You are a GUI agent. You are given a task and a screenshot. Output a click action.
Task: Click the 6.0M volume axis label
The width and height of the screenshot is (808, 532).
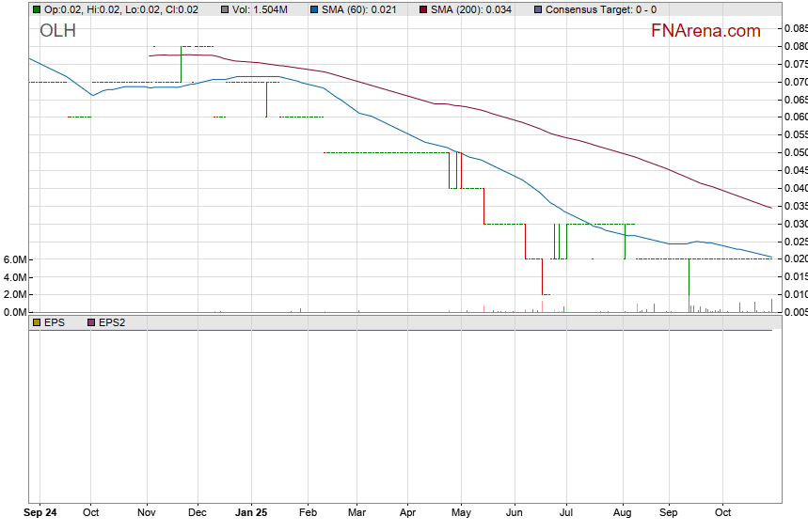pyautogui.click(x=14, y=259)
